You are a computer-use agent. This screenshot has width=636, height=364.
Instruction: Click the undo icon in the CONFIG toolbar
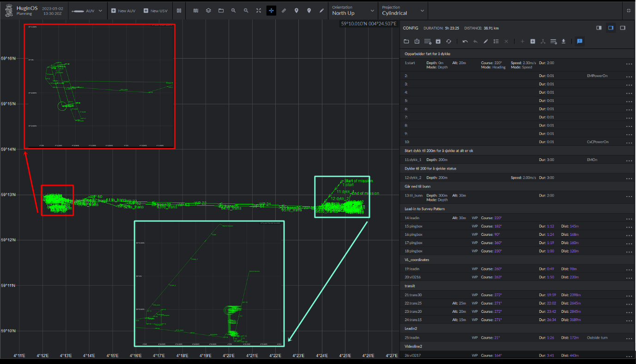(465, 41)
